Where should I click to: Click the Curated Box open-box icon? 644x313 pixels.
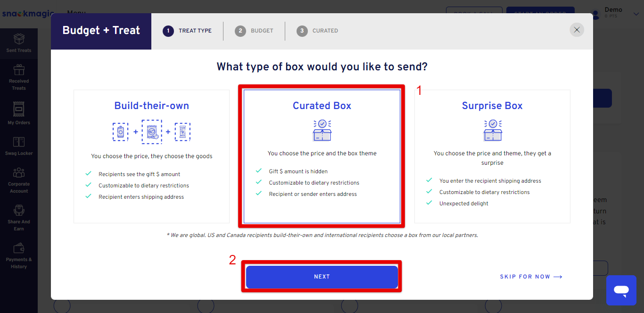[322, 130]
